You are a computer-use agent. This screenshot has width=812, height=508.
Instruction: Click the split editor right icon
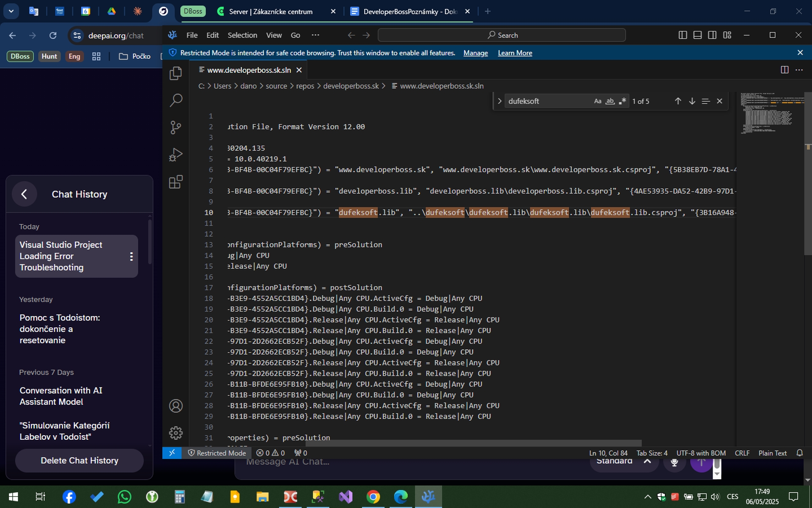point(784,70)
